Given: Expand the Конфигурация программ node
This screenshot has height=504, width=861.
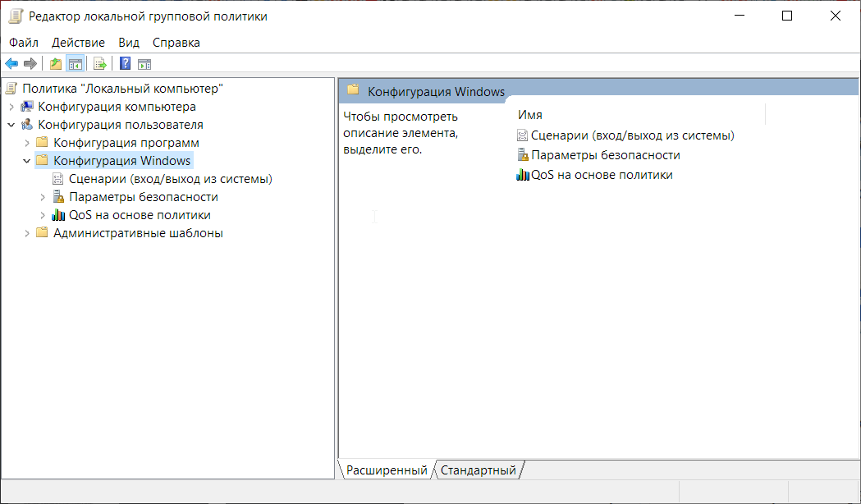Looking at the screenshot, I should click(27, 143).
